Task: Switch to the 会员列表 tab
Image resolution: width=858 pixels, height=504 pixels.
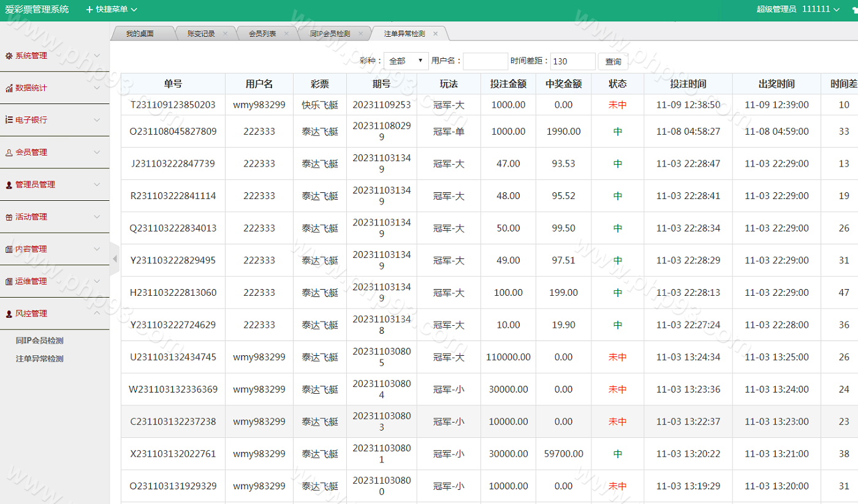Action: tap(262, 34)
